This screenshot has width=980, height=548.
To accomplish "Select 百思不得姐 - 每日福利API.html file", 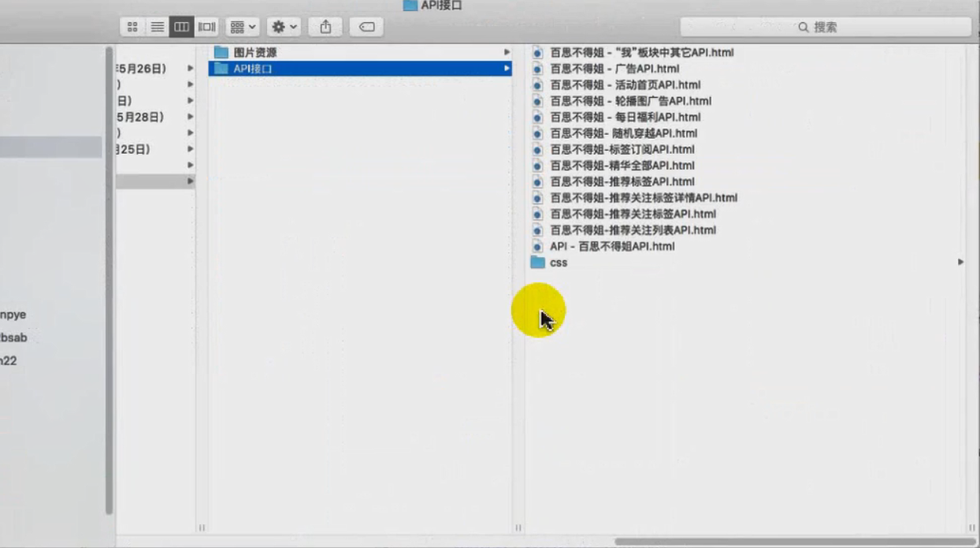I will point(625,117).
